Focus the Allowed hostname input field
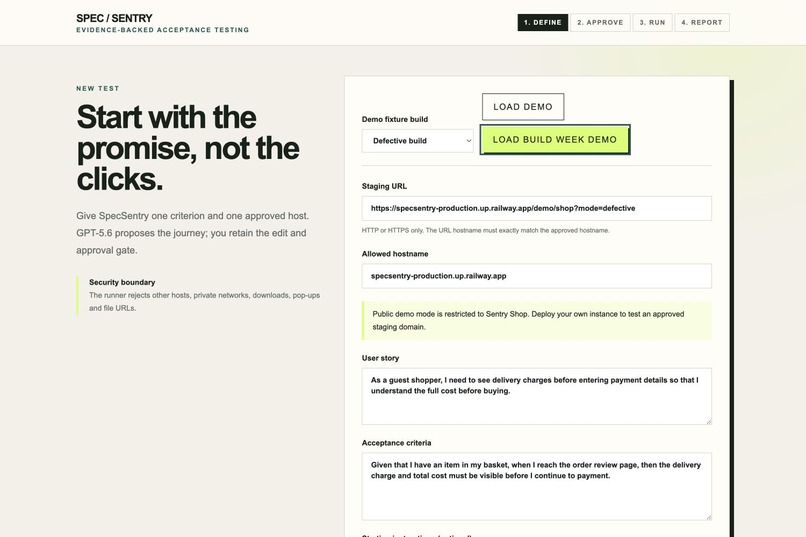Screen dimensions: 806x537 click(537, 276)
